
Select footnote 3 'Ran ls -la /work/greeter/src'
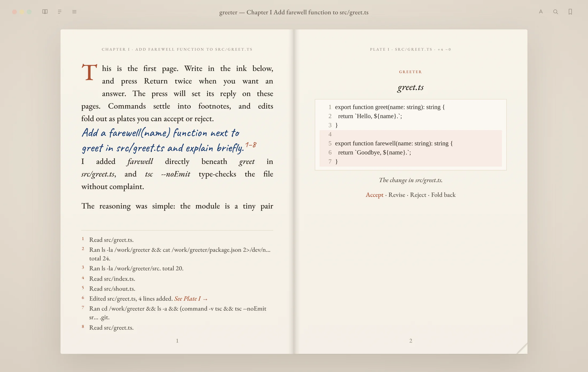tap(136, 269)
